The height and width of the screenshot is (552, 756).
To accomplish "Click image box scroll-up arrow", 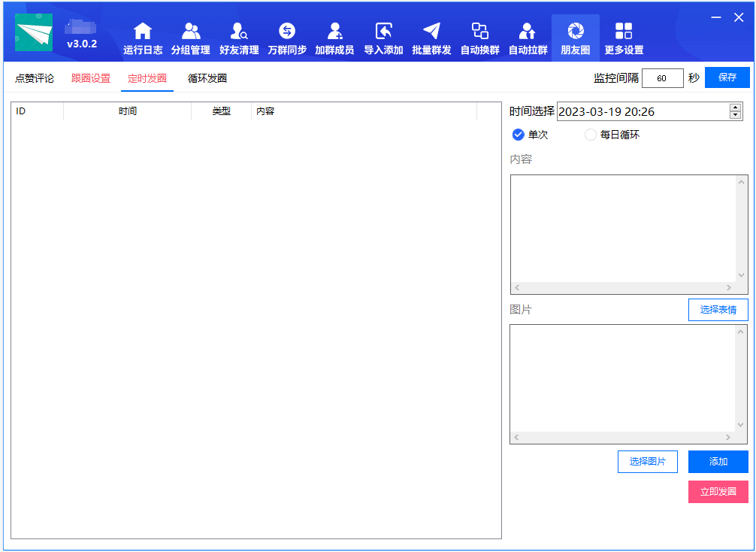I will (740, 332).
